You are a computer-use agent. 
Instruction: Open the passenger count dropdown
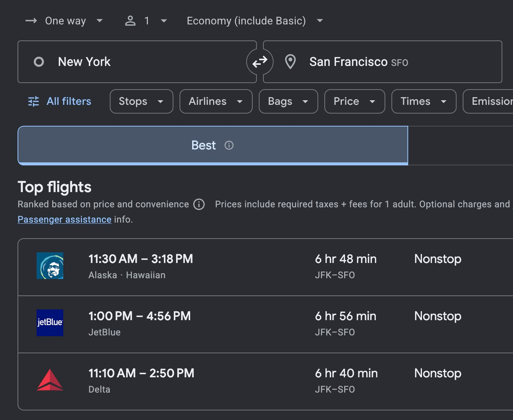(146, 21)
